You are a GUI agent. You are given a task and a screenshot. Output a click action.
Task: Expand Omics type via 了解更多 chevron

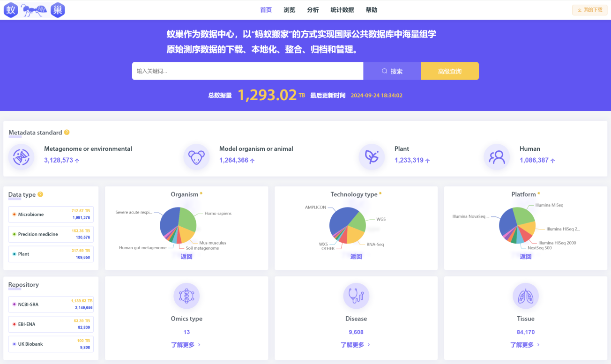tap(199, 345)
